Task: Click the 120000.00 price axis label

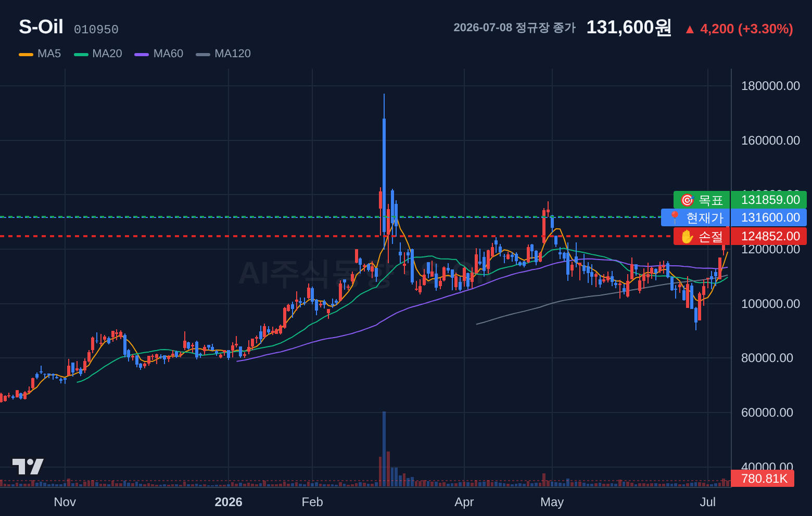Action: (x=770, y=249)
